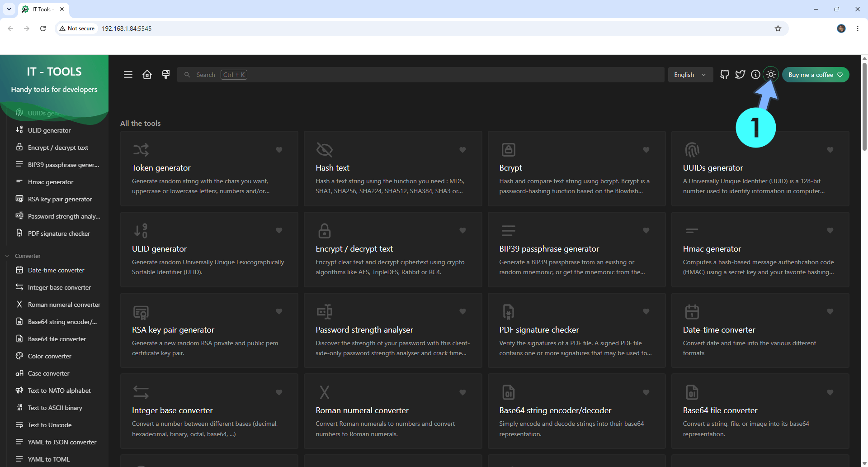Click the BIP39 passphrase lines card icon
868x467 pixels.
click(508, 230)
